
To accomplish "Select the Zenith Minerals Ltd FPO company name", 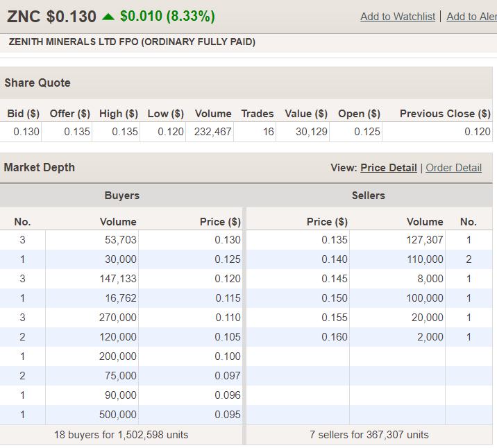I will [x=132, y=42].
